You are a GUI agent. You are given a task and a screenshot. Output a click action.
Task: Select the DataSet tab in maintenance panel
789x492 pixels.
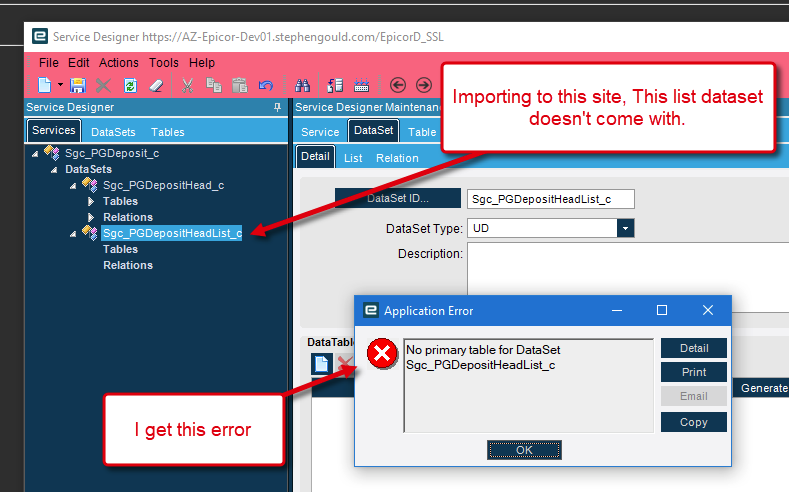coord(373,131)
